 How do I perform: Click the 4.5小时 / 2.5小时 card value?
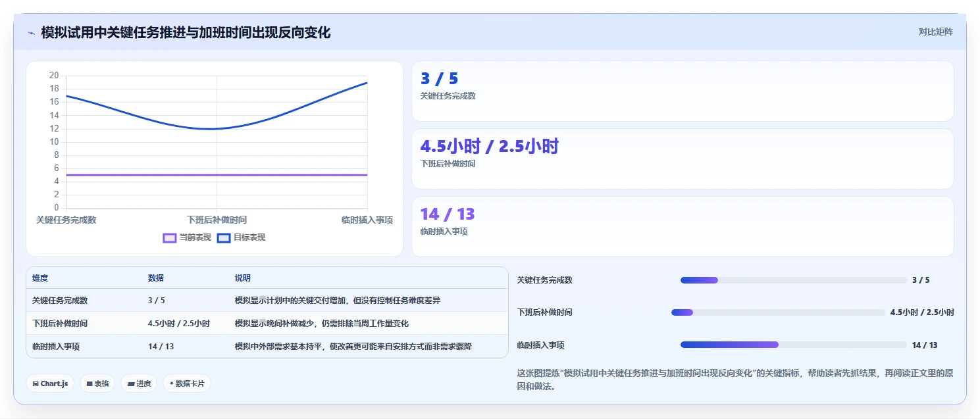coord(489,146)
